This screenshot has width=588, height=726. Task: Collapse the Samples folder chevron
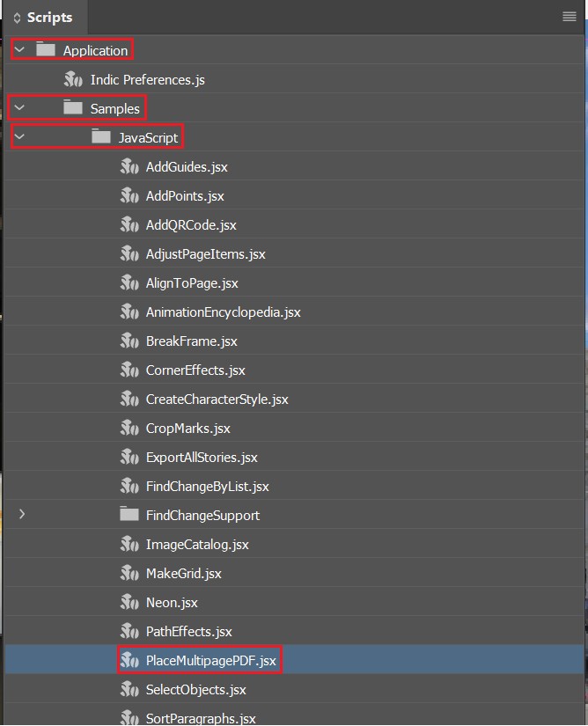pyautogui.click(x=19, y=108)
